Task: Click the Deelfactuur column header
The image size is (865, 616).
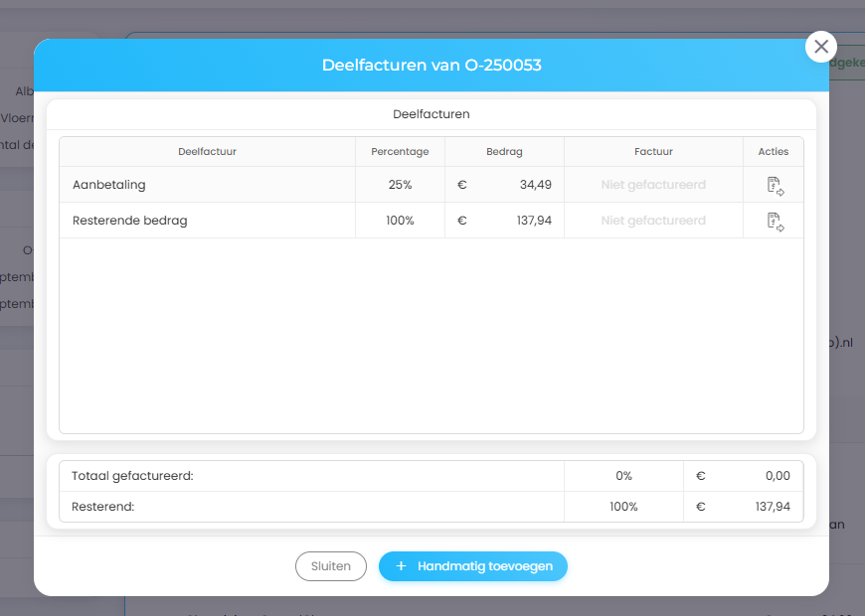Action: [x=207, y=152]
